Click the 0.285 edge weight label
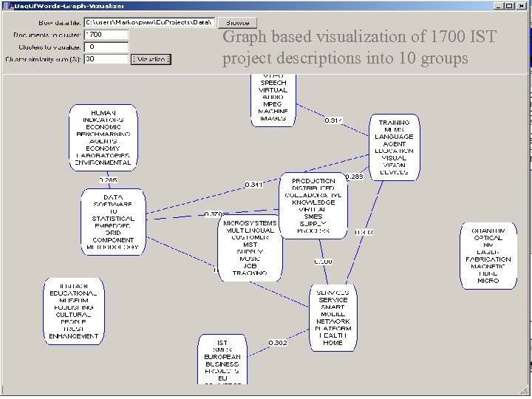The width and height of the screenshot is (532, 399). (108, 180)
